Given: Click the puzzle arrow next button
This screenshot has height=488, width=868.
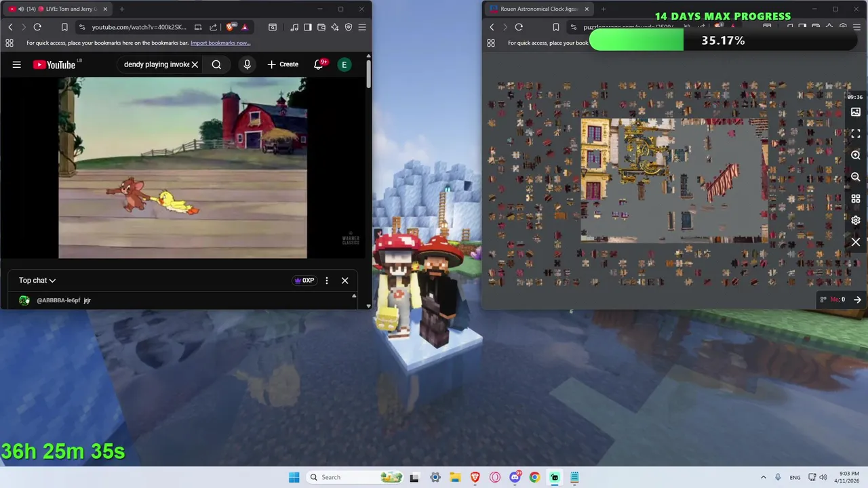Looking at the screenshot, I should [x=857, y=300].
